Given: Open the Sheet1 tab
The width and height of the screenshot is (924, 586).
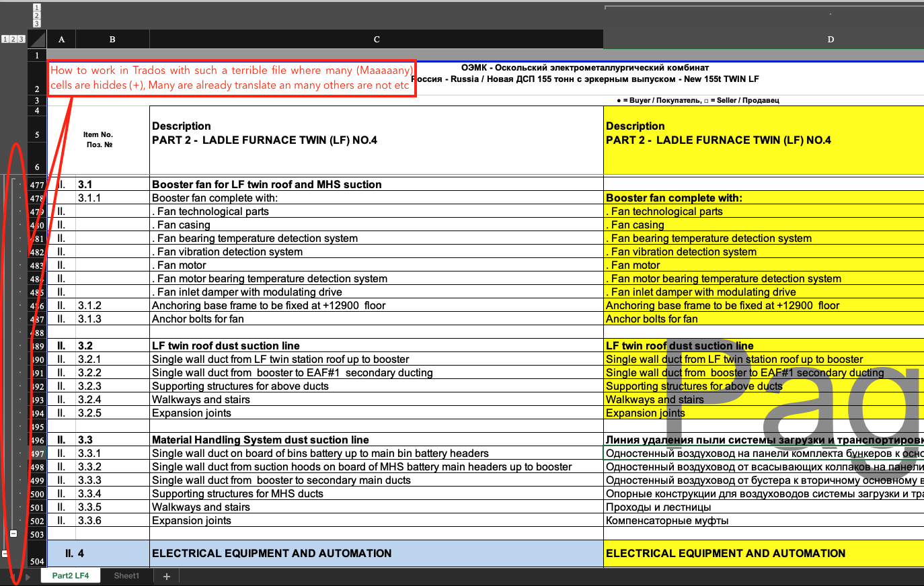Looking at the screenshot, I should tap(126, 575).
